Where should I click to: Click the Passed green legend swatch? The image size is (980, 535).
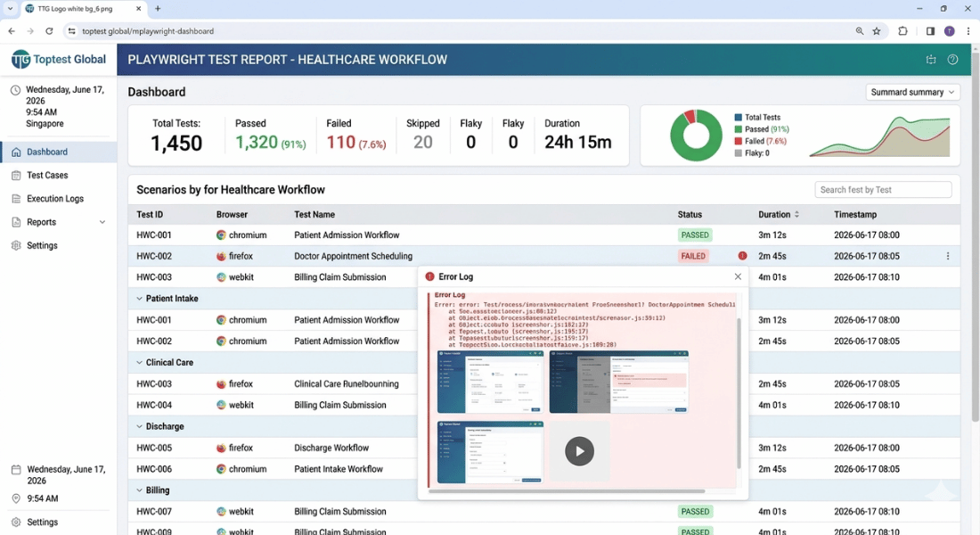[739, 129]
